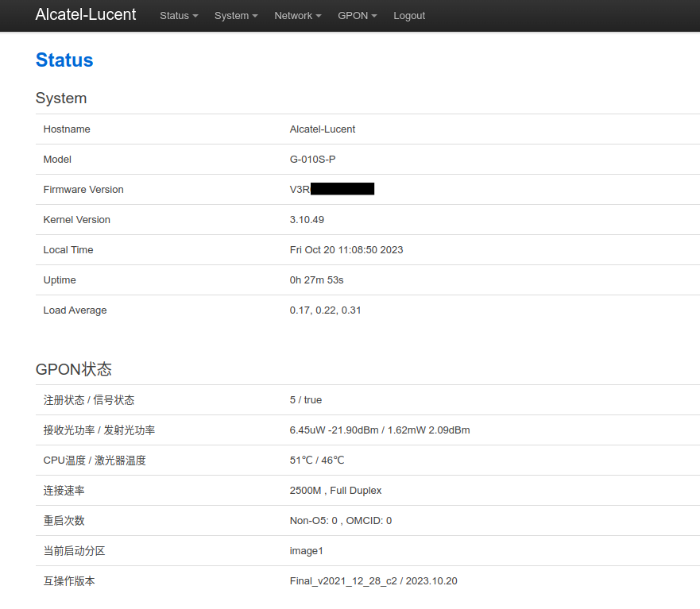The height and width of the screenshot is (609, 700).
Task: Click the Firmware Version label
Action: coord(83,190)
